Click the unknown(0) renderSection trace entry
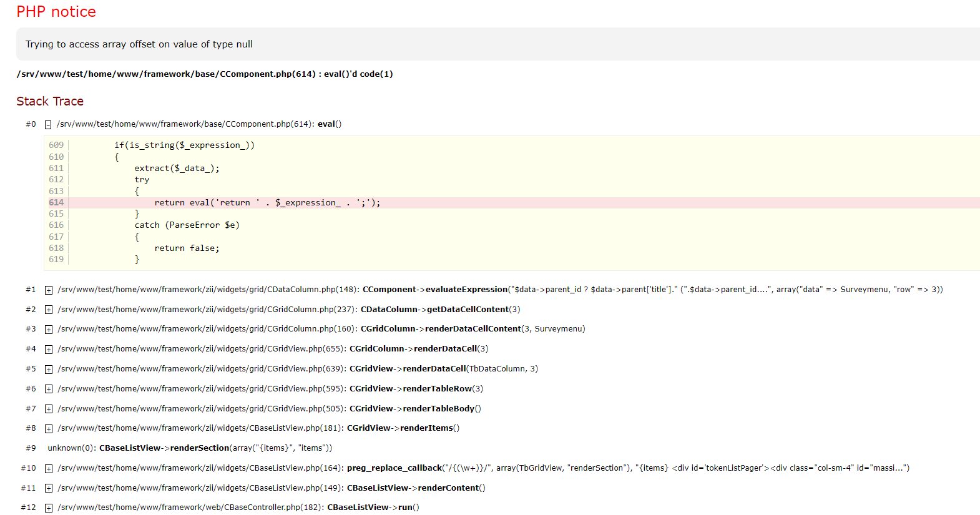Screen dimensions: 980x515 (x=190, y=448)
